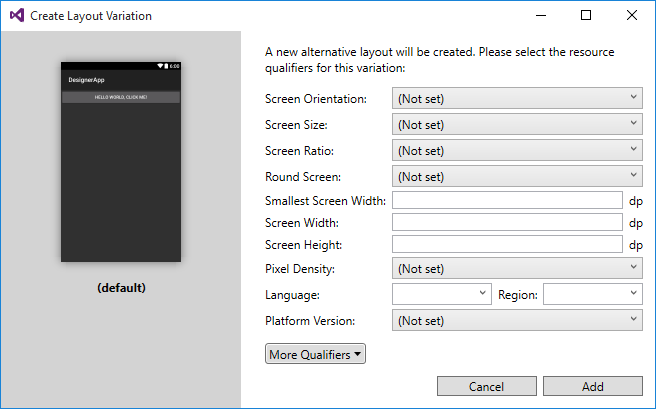This screenshot has width=656, height=409.
Task: Expand the Screen Size combo box
Action: pos(517,124)
